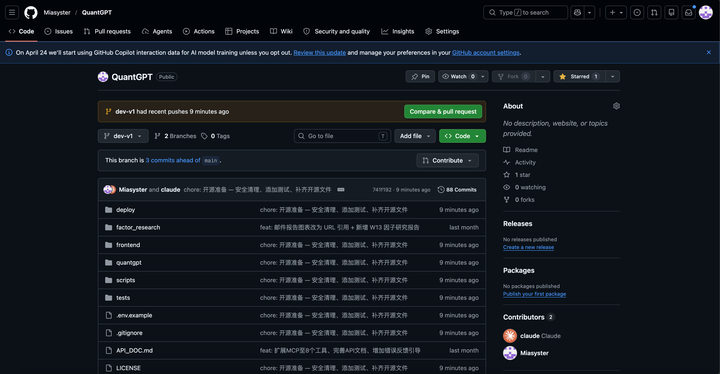The height and width of the screenshot is (374, 720).
Task: Open the .gitignore file
Action: [129, 333]
